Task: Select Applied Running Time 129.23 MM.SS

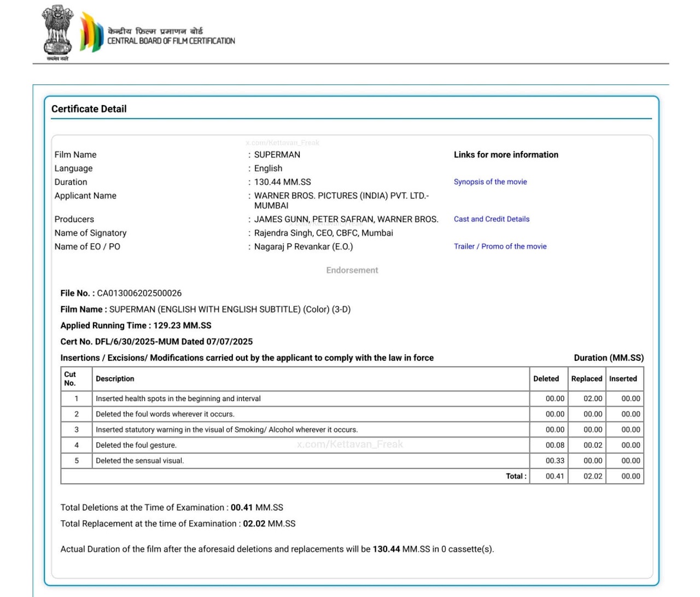Action: tap(136, 326)
